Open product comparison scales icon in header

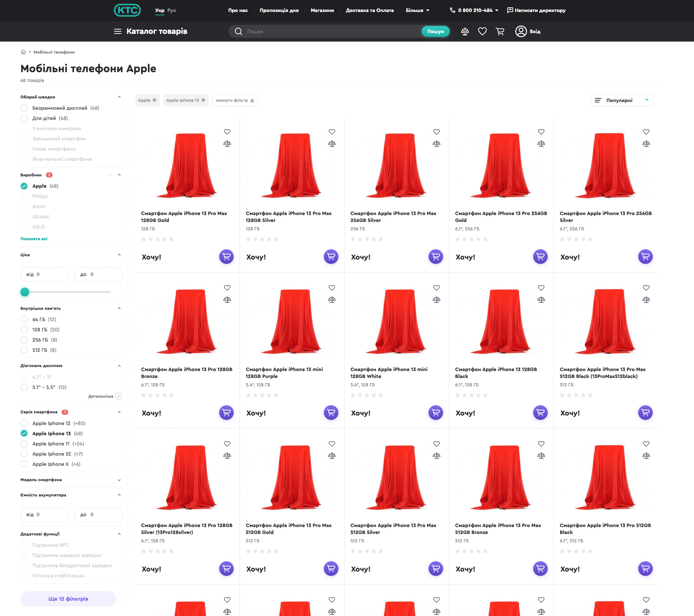tap(465, 31)
